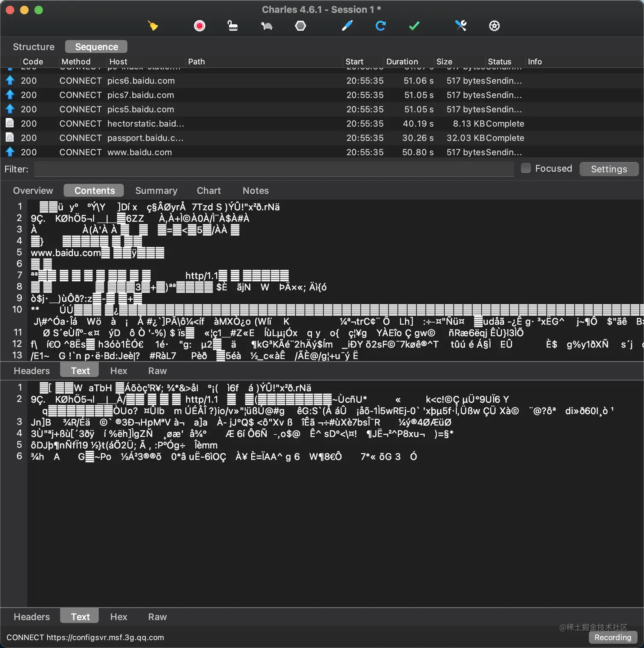644x648 pixels.
Task: Select request Headers tab
Action: tap(32, 371)
